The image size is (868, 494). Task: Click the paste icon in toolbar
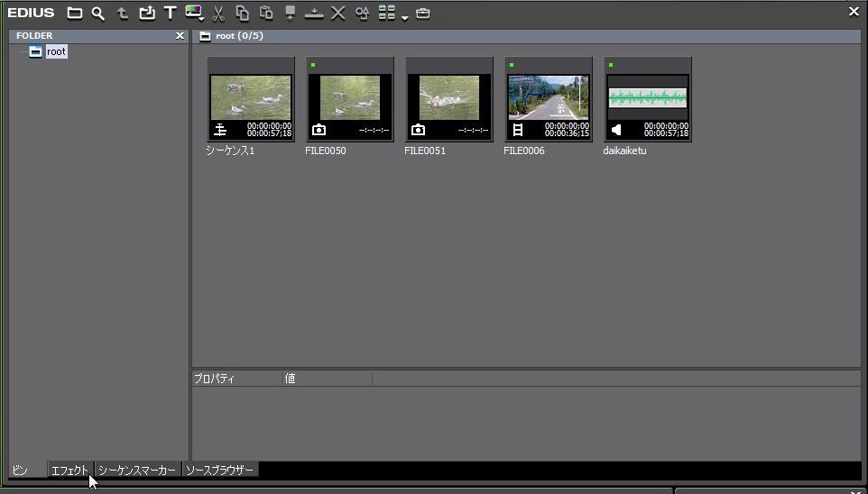tap(266, 14)
